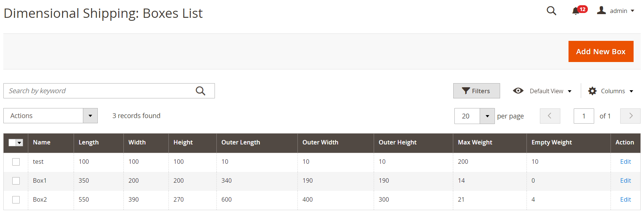
Task: Click the magnifier icon in the top header
Action: click(x=551, y=11)
